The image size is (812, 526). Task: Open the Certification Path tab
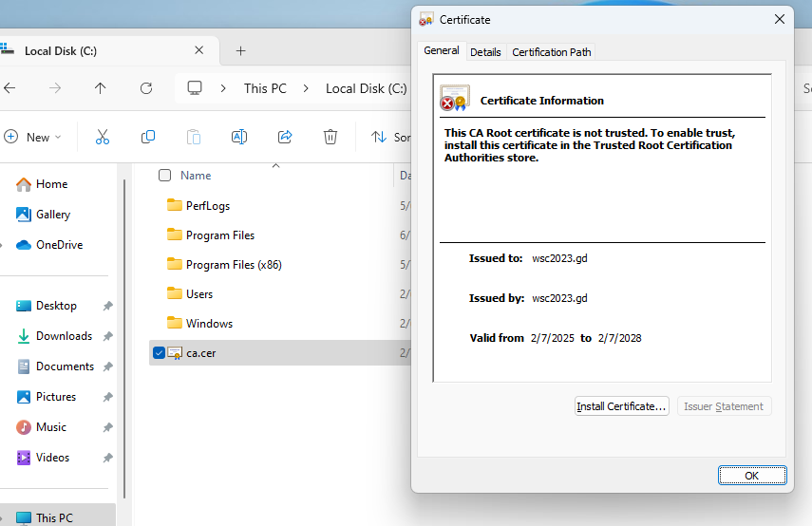point(552,52)
